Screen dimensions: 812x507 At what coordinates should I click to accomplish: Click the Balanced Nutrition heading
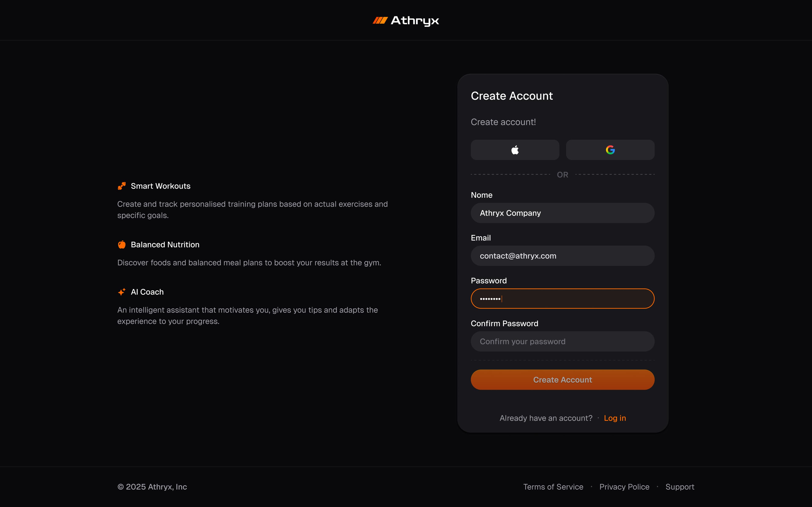tap(165, 245)
